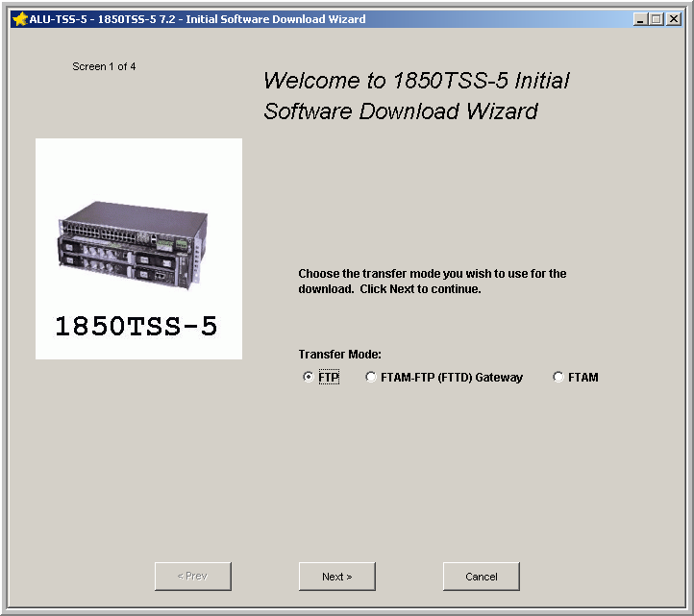The width and height of the screenshot is (694, 616).
Task: Click the window title bar text
Action: (x=197, y=19)
